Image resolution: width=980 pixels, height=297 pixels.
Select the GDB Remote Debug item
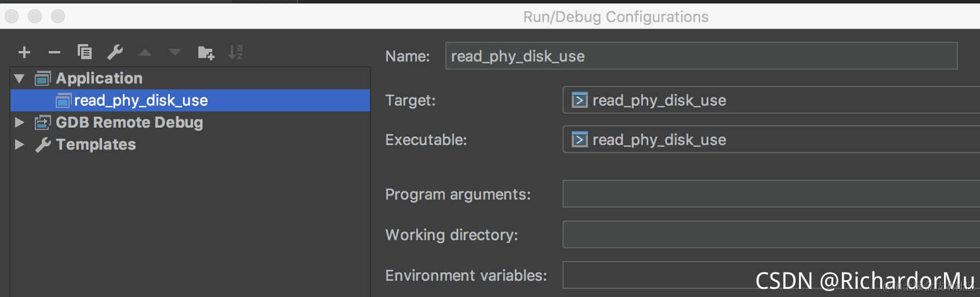click(129, 122)
